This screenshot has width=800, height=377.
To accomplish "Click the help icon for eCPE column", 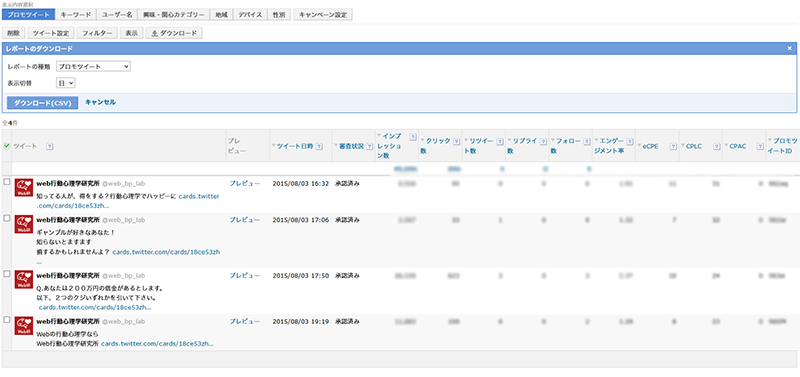I will pyautogui.click(x=673, y=146).
